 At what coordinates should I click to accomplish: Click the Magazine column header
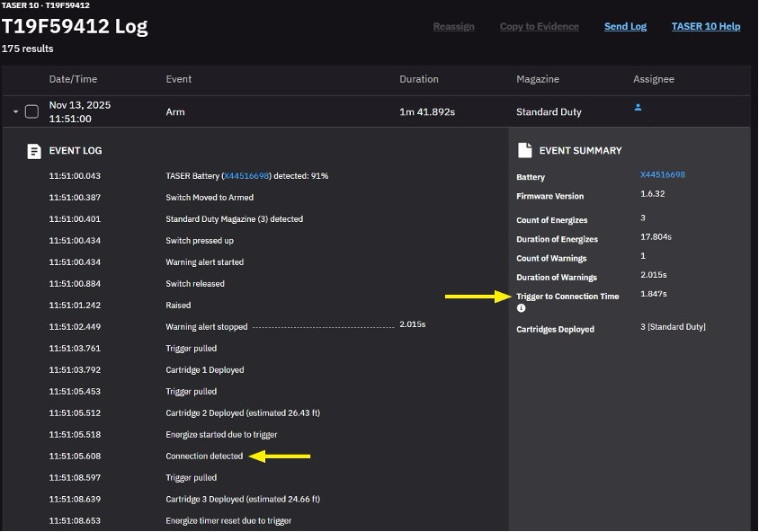coord(539,79)
